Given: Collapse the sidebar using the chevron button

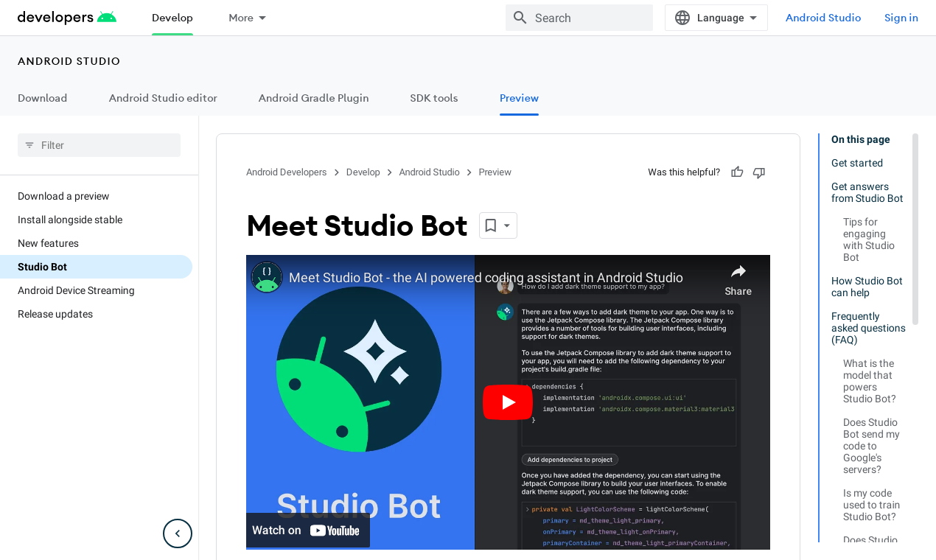Looking at the screenshot, I should [x=177, y=533].
